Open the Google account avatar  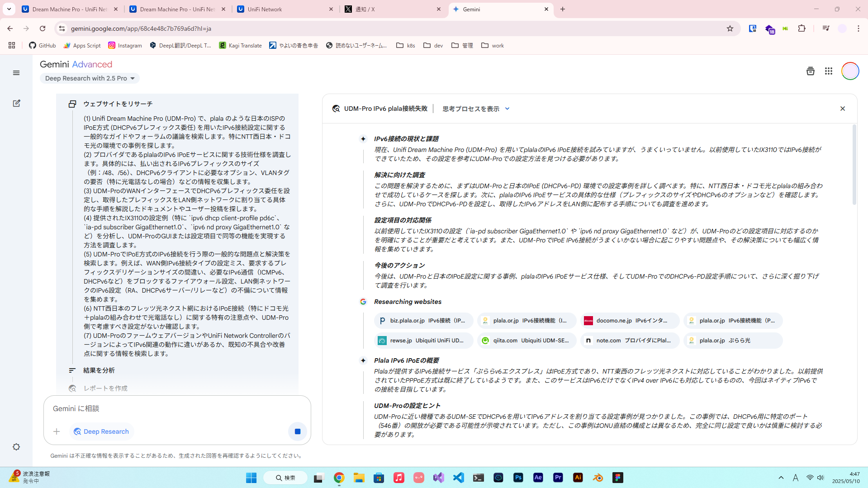click(x=850, y=71)
